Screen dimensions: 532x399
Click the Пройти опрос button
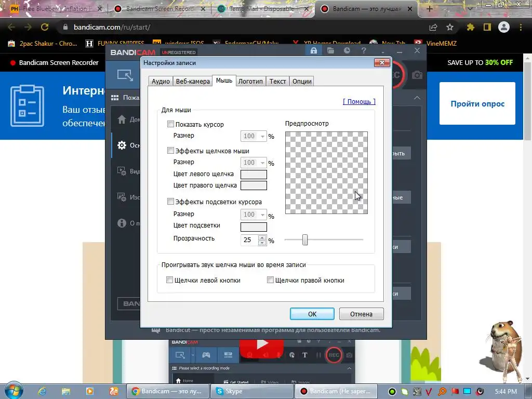[x=477, y=103]
